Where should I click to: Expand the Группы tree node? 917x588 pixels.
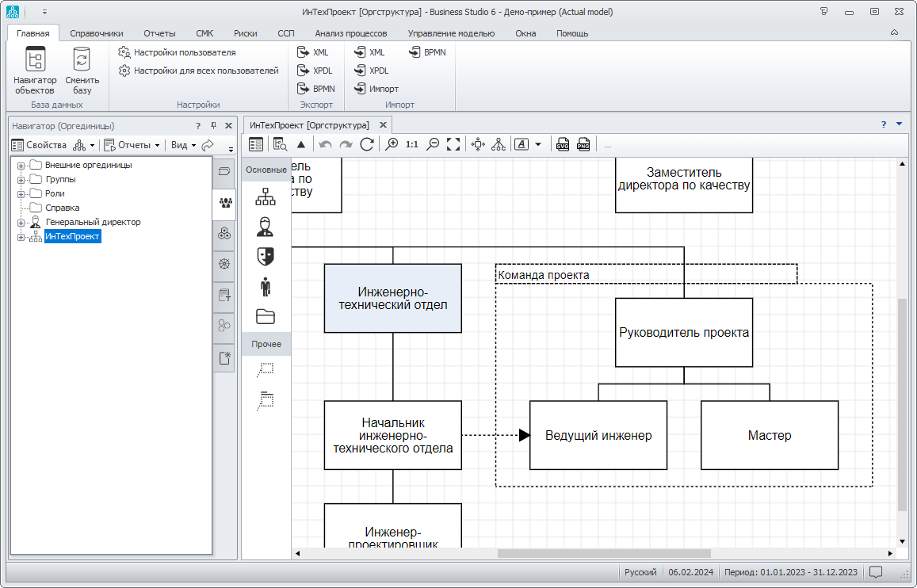[x=21, y=179]
